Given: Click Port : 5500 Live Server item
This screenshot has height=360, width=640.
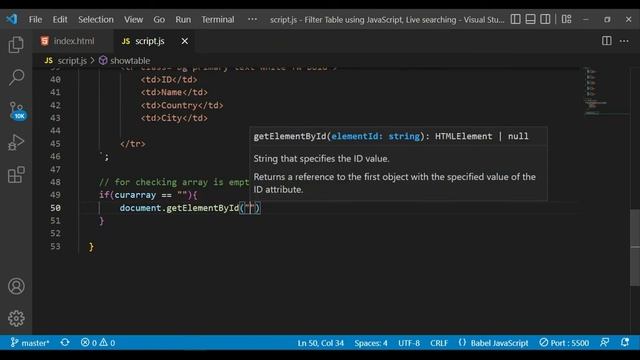Looking at the screenshot, I should 564,343.
